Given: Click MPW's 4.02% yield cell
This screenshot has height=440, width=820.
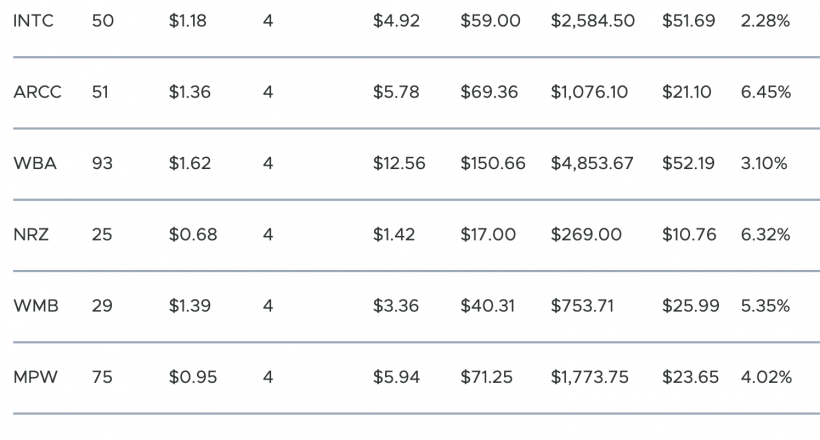Looking at the screenshot, I should pos(766,377).
